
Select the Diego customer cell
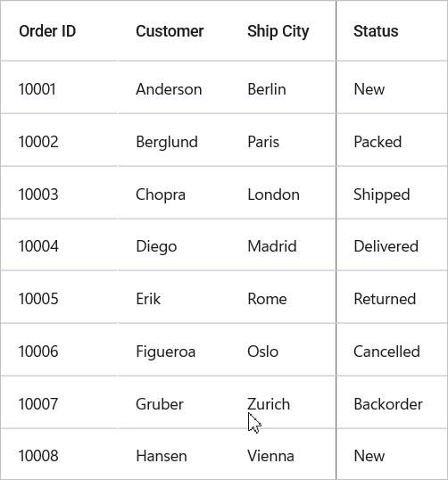tap(173, 244)
